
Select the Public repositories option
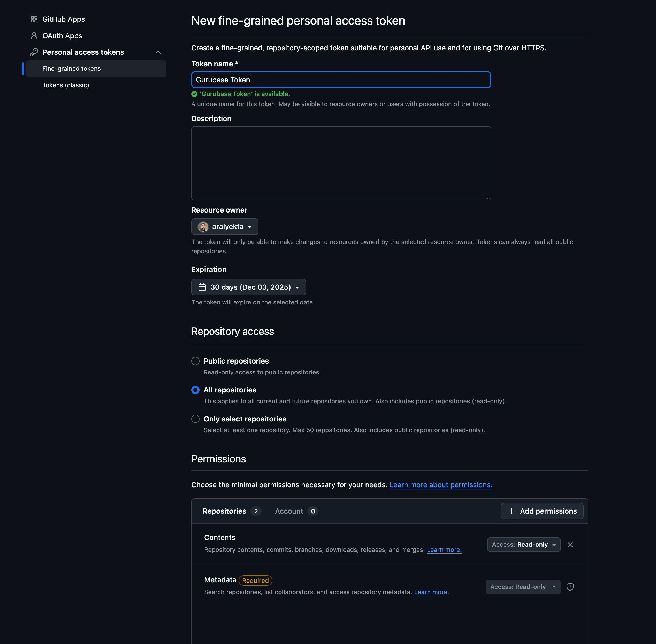coord(195,361)
